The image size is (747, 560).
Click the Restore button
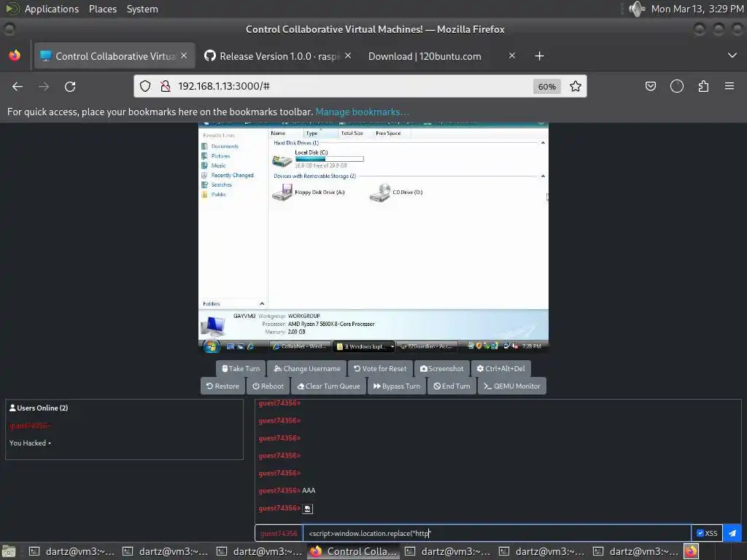tap(222, 386)
